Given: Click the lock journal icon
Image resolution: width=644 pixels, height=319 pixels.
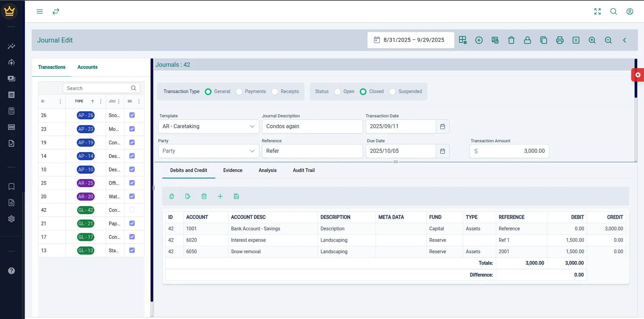Looking at the screenshot, I should (527, 40).
